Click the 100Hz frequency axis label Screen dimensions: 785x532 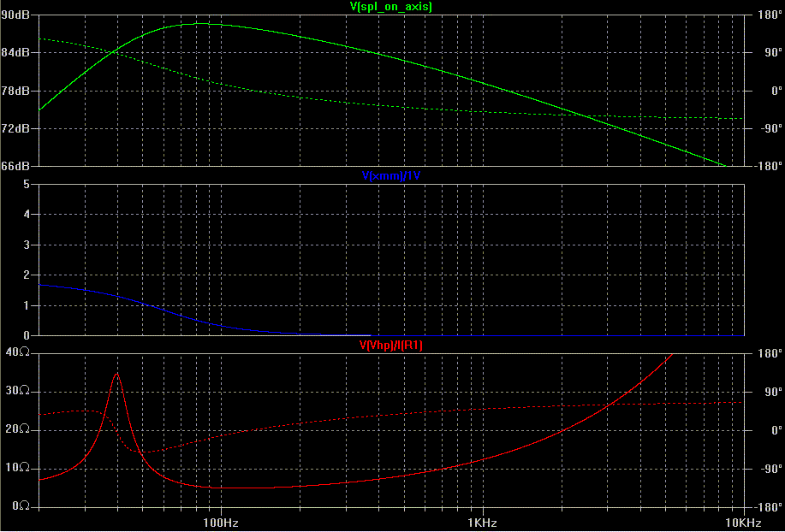tap(221, 523)
